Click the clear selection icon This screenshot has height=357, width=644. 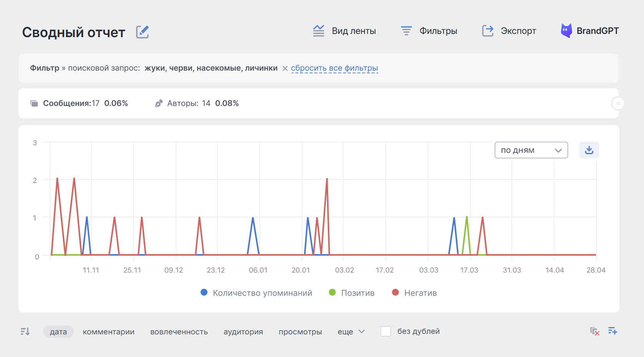[595, 331]
